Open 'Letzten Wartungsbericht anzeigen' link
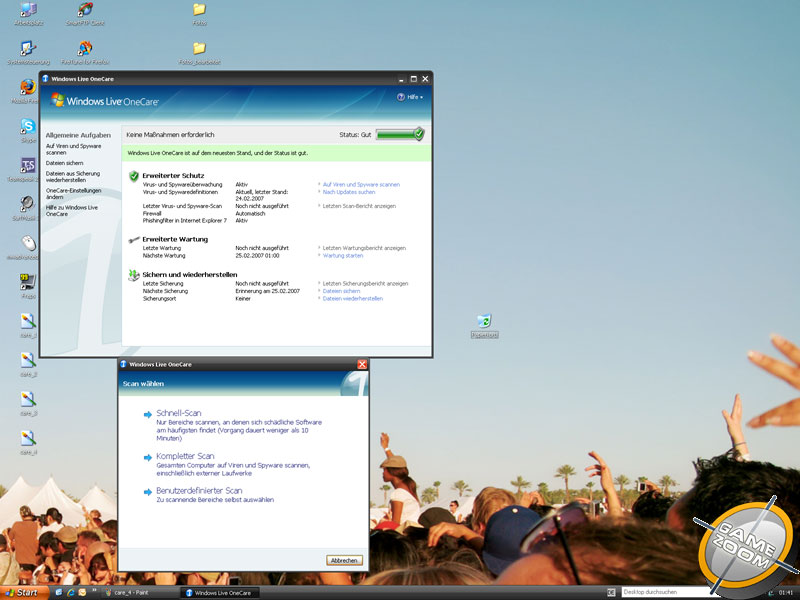The width and height of the screenshot is (800, 600). pyautogui.click(x=364, y=248)
